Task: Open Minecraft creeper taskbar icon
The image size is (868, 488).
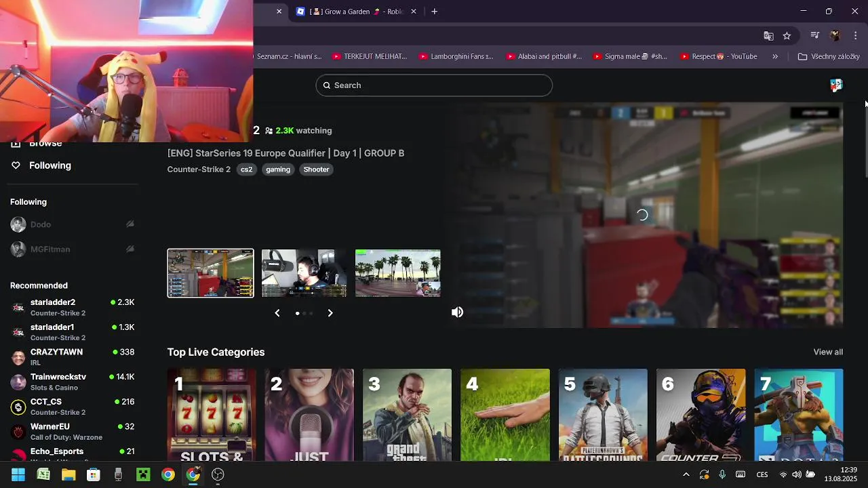Action: (x=143, y=474)
